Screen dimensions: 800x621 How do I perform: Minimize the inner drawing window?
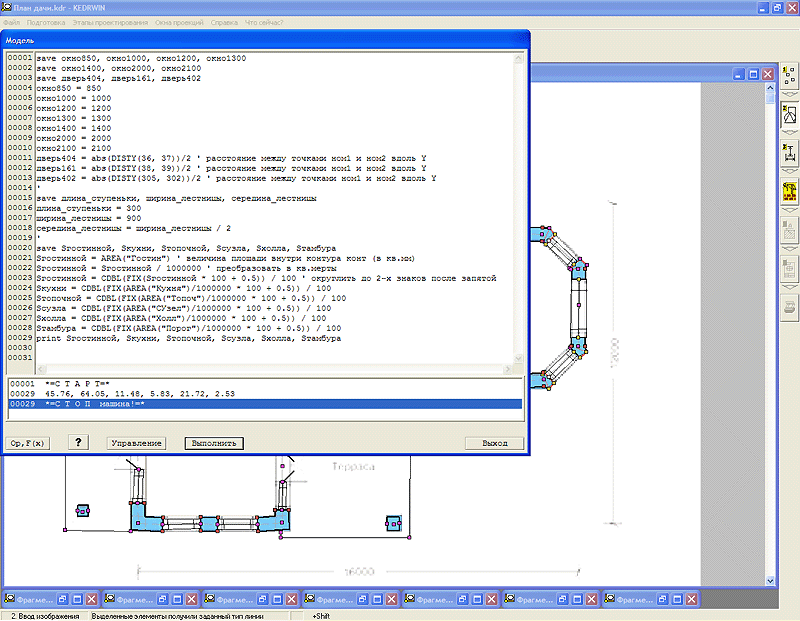click(739, 74)
